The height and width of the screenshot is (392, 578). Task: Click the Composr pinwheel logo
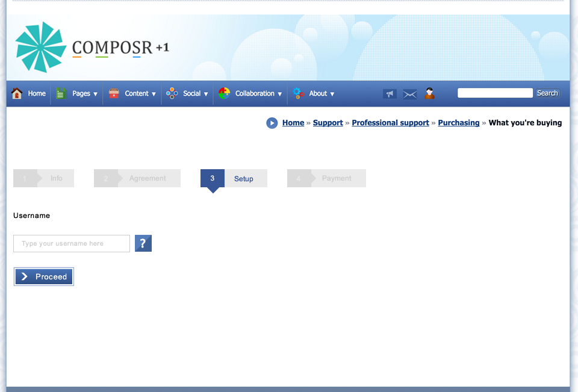(41, 47)
